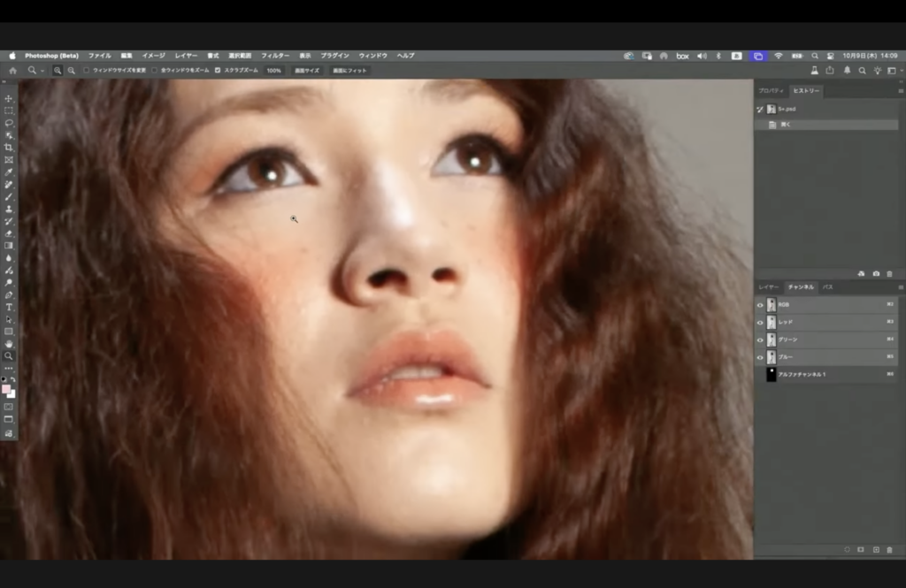
Task: Toggle visibility of the ブルー channel
Action: (760, 357)
